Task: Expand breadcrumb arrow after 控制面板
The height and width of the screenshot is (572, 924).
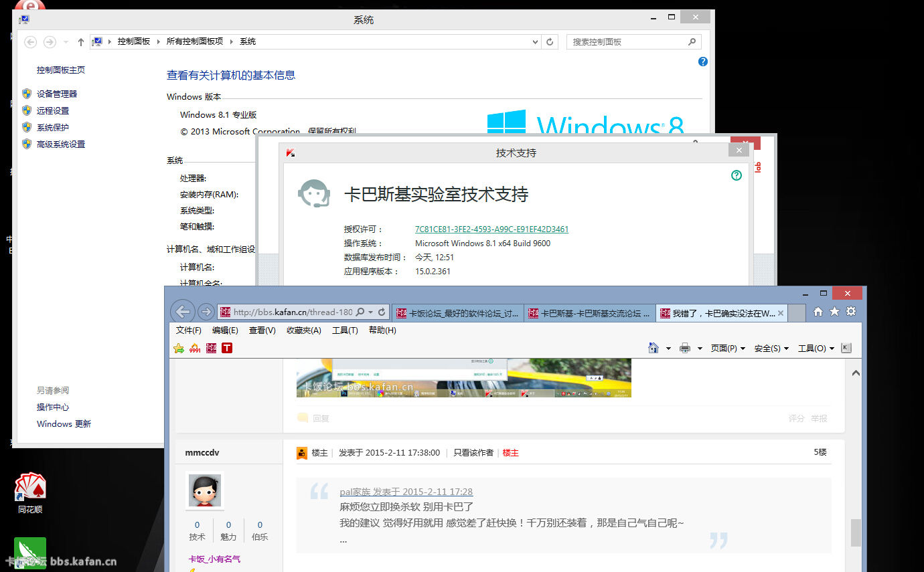Action: click(x=159, y=41)
